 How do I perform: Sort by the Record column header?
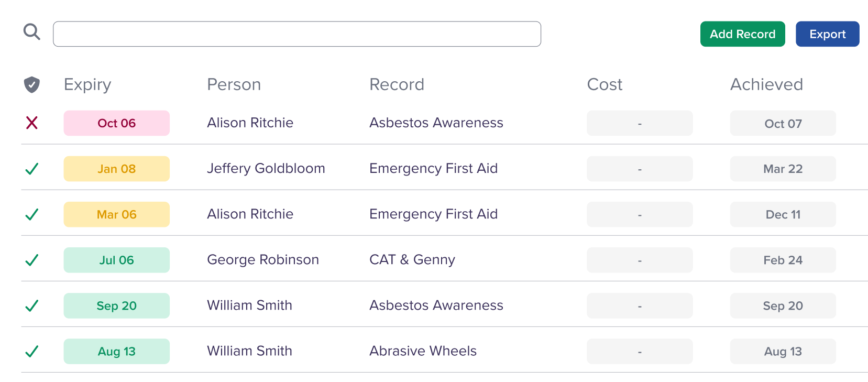pyautogui.click(x=397, y=84)
